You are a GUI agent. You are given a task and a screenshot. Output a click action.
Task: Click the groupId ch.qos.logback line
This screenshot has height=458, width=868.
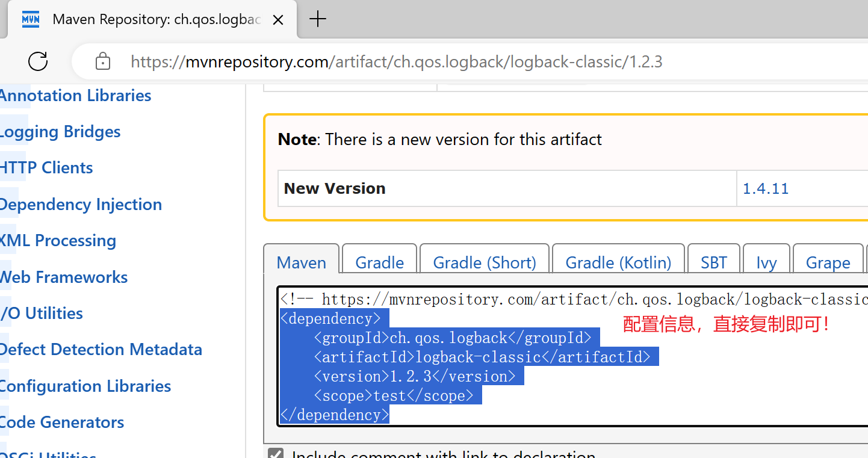coord(453,338)
